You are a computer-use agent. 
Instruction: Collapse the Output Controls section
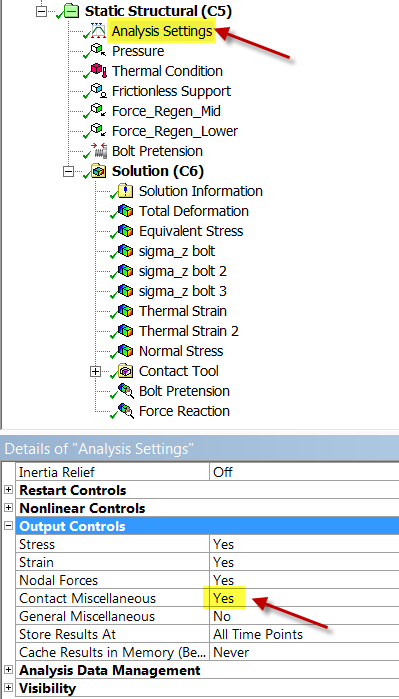click(x=8, y=526)
